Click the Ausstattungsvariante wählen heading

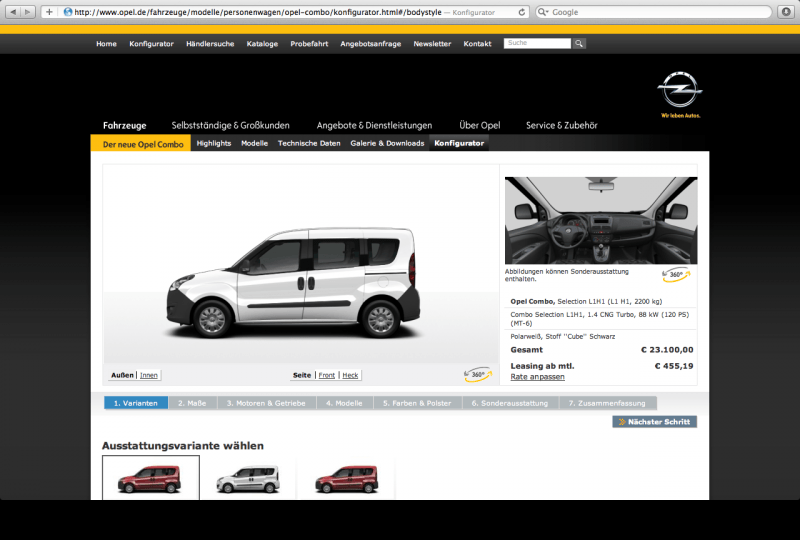[183, 446]
